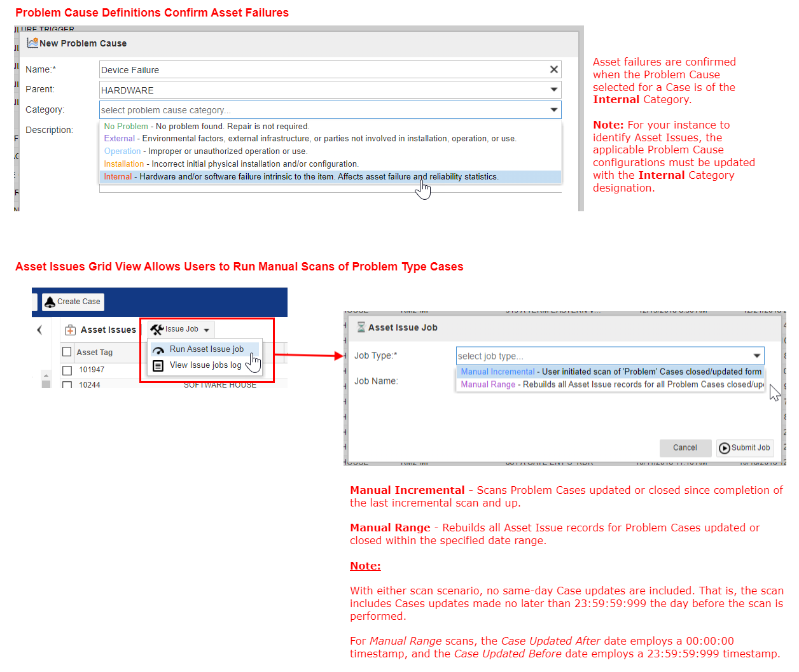Click the picture icon beside New Problem Cause title

(x=32, y=43)
